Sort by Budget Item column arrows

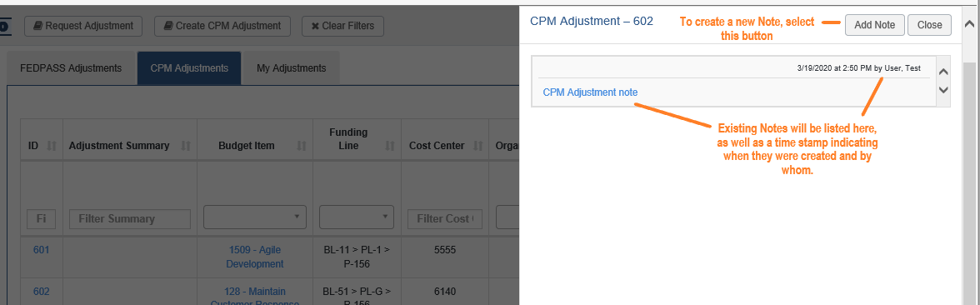302,146
